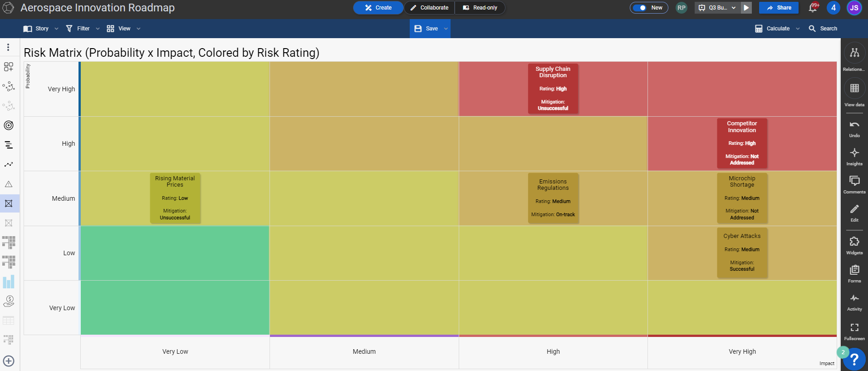Click the blue badge showing 4

pos(833,8)
